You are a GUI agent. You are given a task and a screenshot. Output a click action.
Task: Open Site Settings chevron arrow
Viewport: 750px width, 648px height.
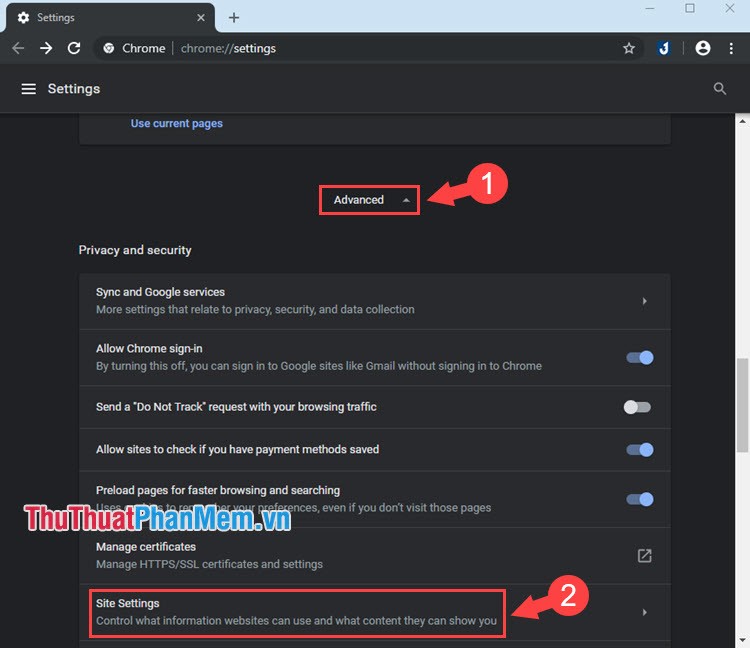644,612
